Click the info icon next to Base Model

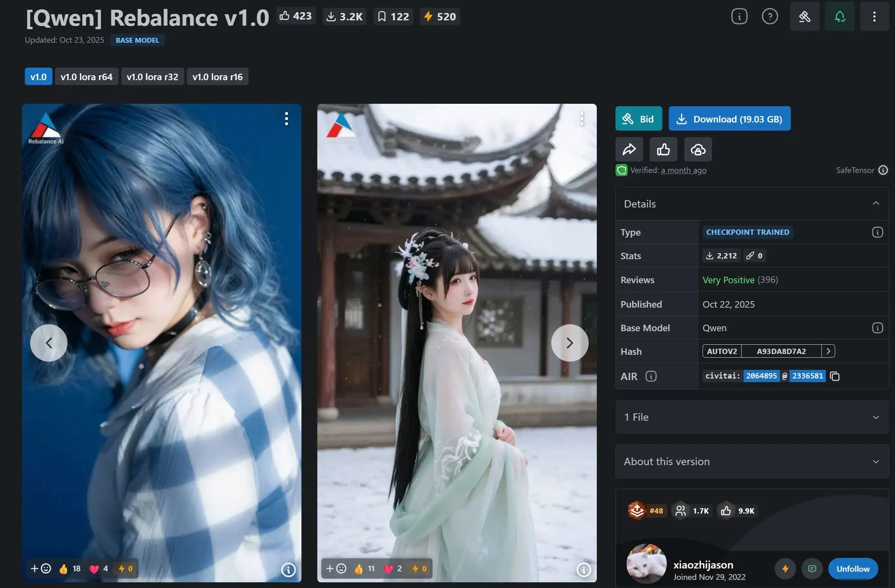tap(878, 328)
